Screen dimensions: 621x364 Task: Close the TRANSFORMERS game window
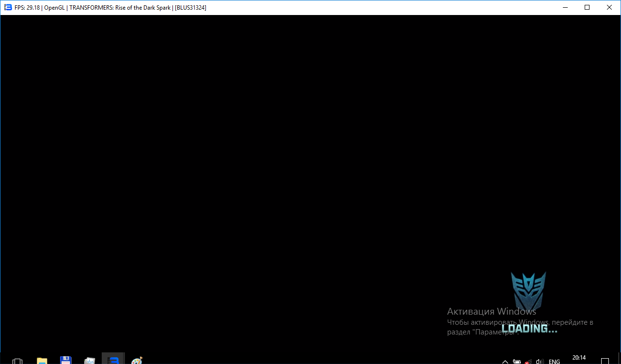[x=609, y=7]
